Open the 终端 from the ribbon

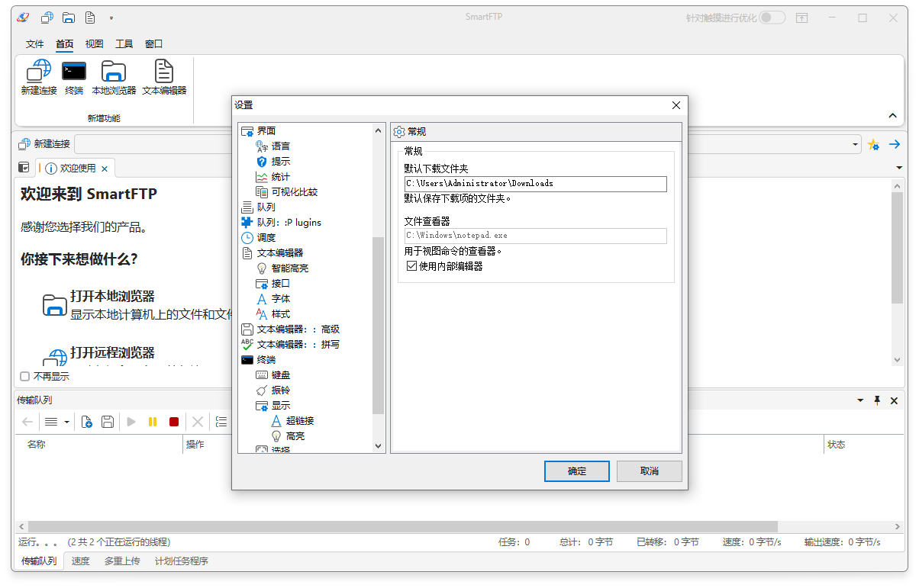tap(73, 76)
